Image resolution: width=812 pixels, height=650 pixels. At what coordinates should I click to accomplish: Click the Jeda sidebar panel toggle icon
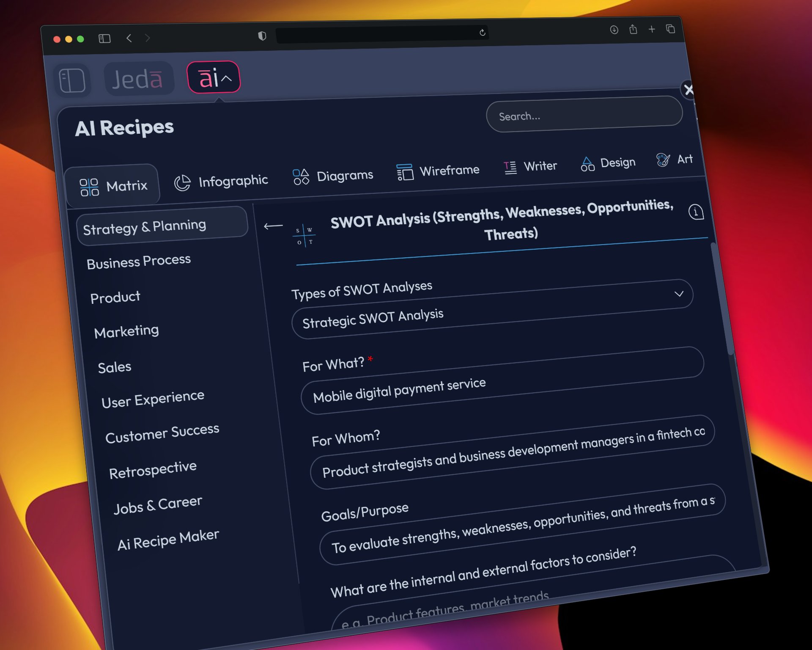tap(72, 80)
